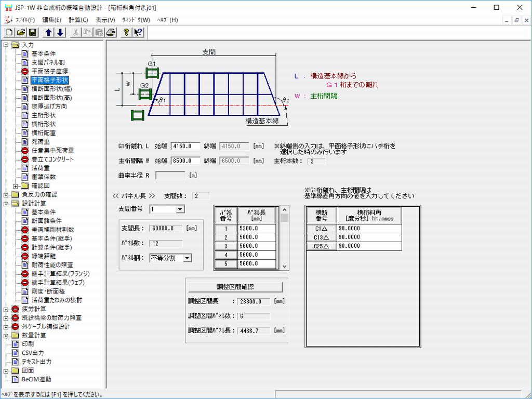Click the panel length table scrollbar down arrow
The height and width of the screenshot is (399, 532).
point(284,265)
